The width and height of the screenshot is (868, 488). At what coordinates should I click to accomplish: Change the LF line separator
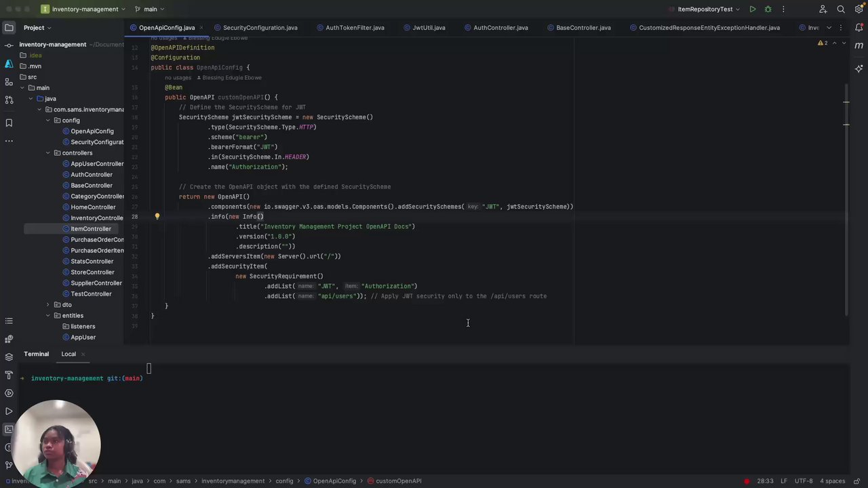click(x=784, y=481)
